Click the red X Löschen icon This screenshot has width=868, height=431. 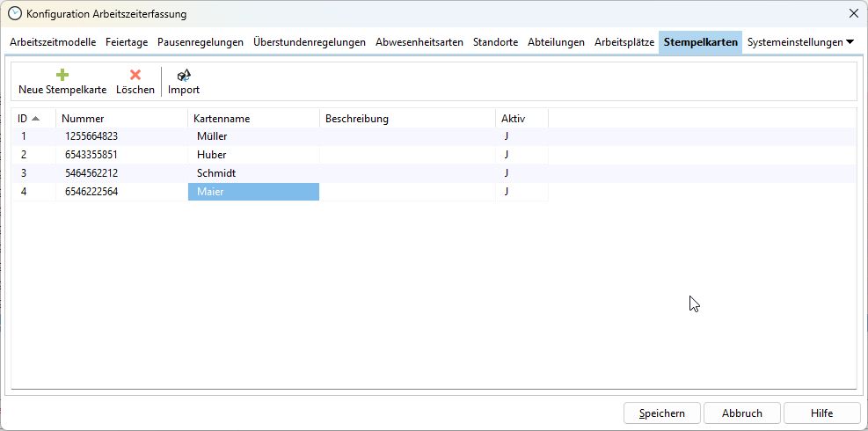(135, 76)
